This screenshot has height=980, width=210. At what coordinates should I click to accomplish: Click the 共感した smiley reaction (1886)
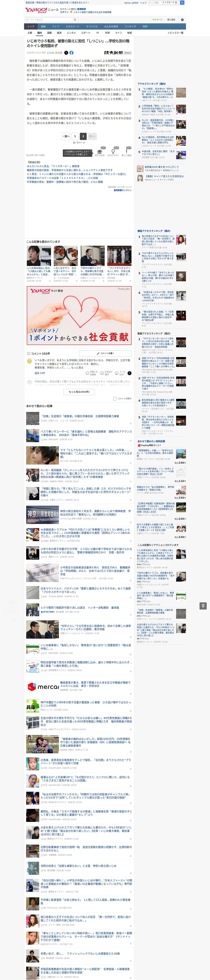91,373
